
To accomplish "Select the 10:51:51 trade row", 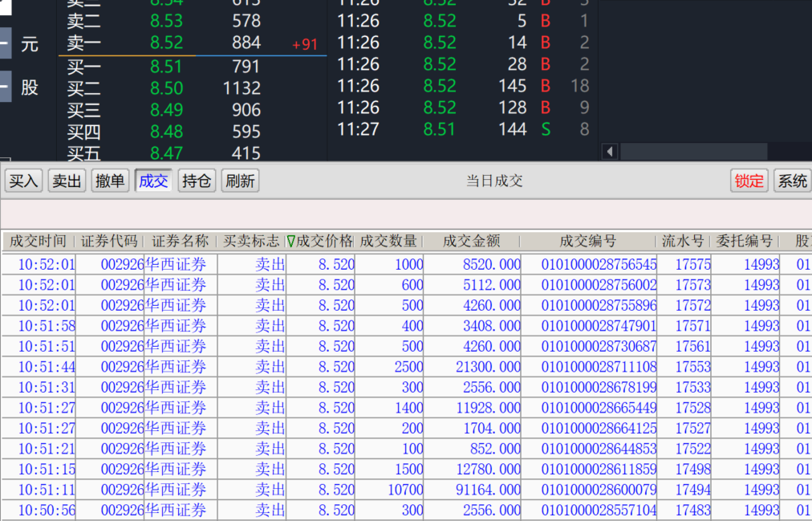I will (x=406, y=347).
